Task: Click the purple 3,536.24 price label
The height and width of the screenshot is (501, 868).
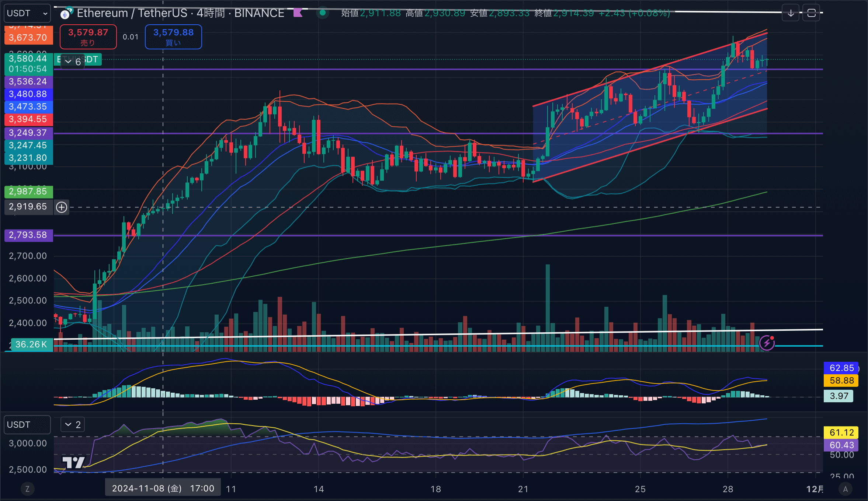Action: (28, 82)
